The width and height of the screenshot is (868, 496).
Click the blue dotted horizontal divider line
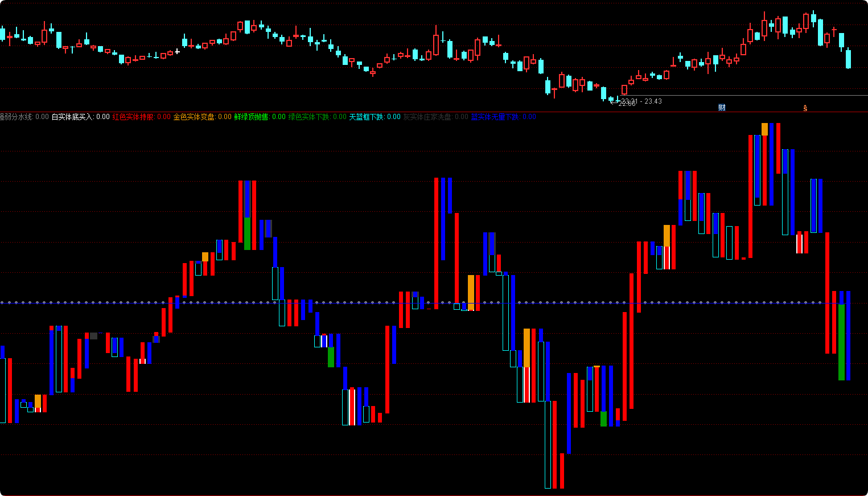[x=434, y=302]
